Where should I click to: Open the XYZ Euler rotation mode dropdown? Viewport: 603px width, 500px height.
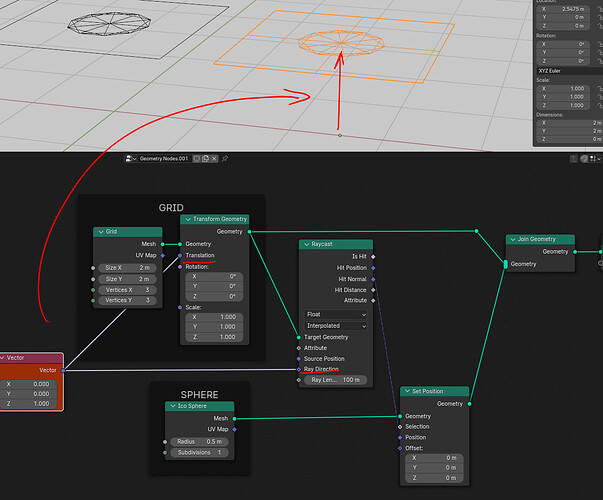[569, 71]
